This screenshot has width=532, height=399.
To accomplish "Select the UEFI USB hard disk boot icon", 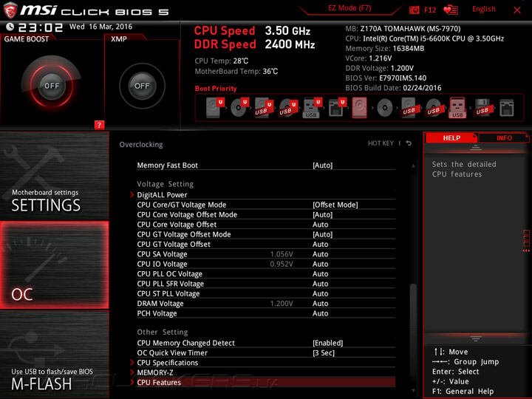I will (x=264, y=108).
